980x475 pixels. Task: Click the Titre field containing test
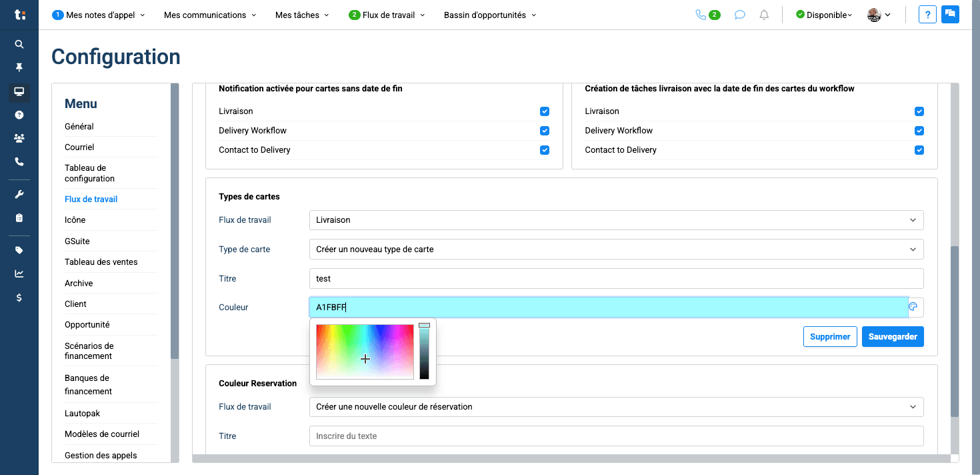[x=616, y=279]
